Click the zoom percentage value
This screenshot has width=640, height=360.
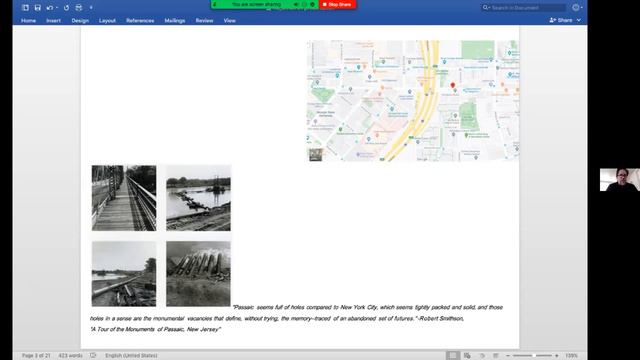(571, 356)
